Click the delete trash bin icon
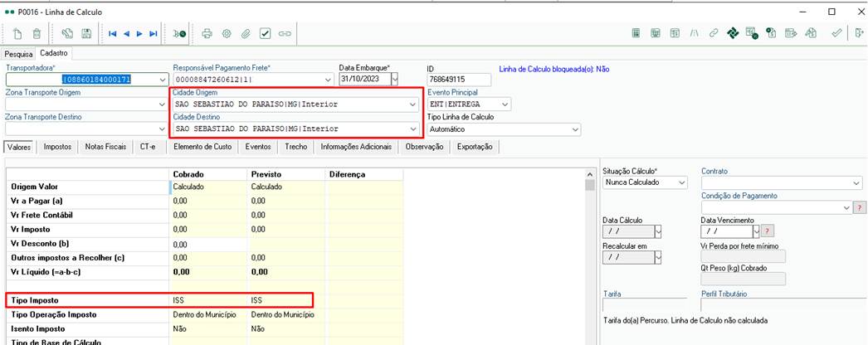This screenshot has height=345, width=868. coord(37,34)
